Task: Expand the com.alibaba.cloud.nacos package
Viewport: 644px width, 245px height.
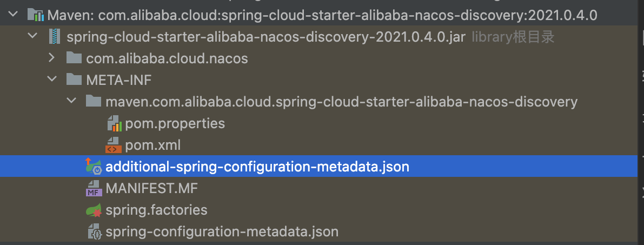Action: coord(52,58)
